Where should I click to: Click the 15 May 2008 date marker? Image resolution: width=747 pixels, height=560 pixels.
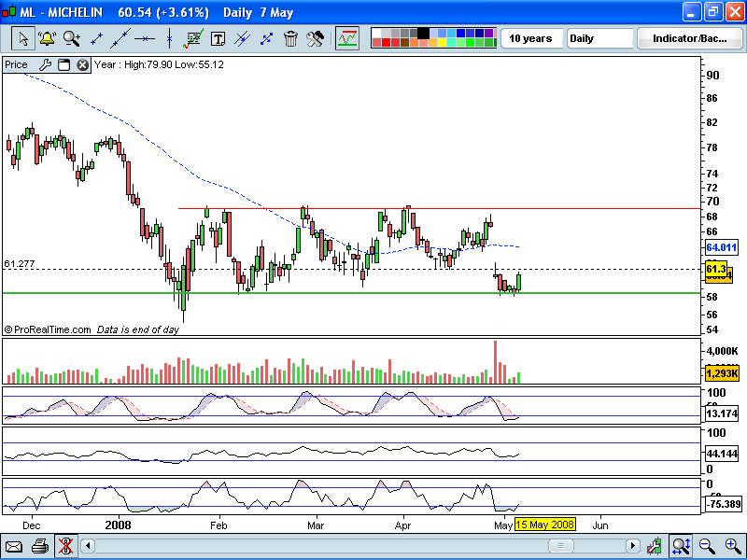(545, 525)
